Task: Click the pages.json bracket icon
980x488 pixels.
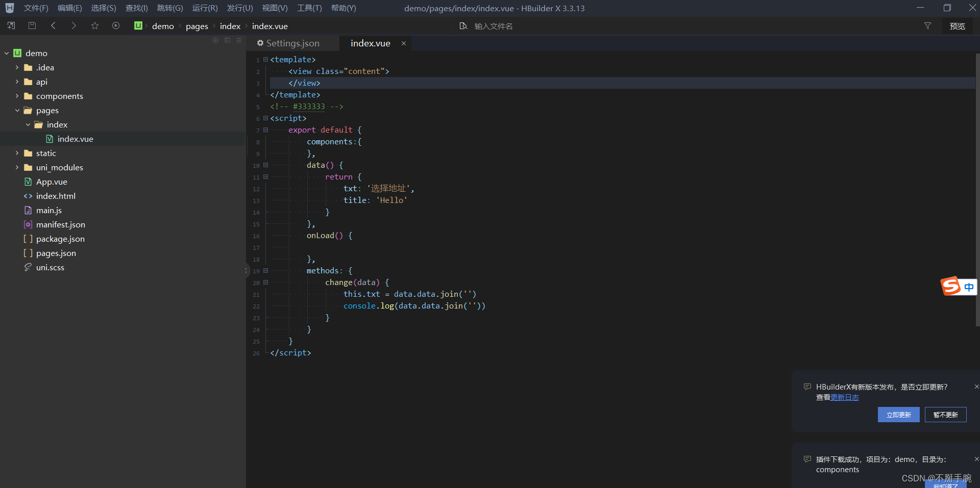Action: point(28,253)
